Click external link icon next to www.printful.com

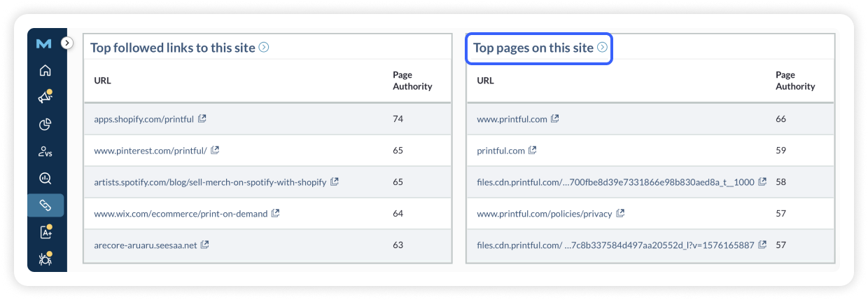tap(555, 119)
